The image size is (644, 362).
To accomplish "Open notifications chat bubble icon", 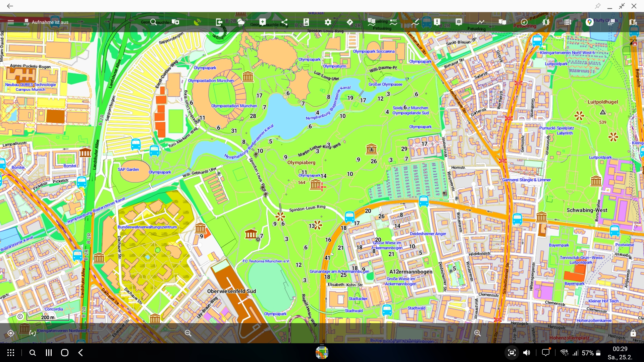I will (x=546, y=353).
